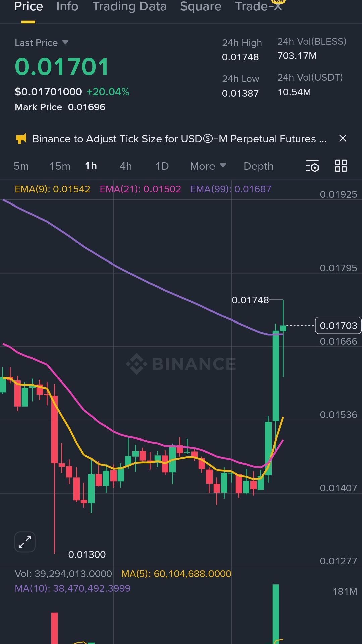Tap the EMA(99) indicator label
The width and height of the screenshot is (362, 644).
(231, 189)
